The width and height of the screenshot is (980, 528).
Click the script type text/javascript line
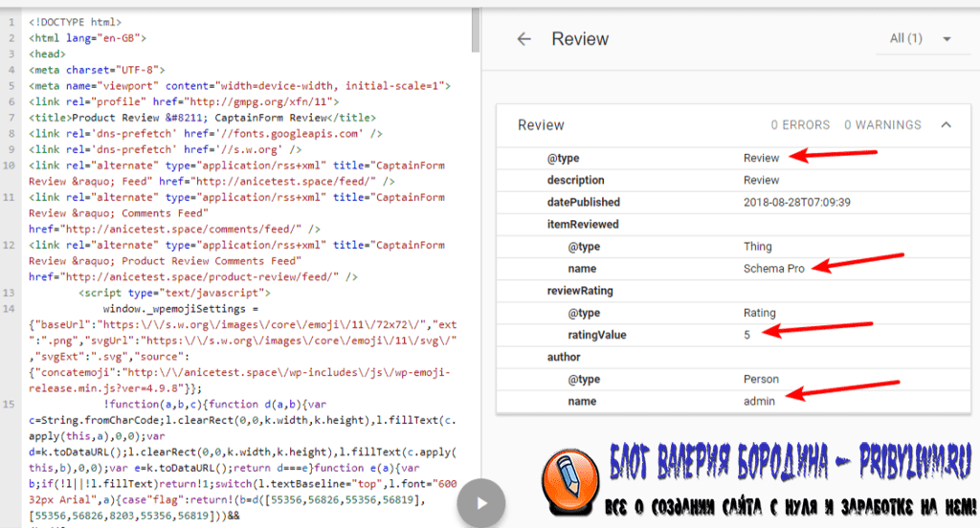(174, 293)
